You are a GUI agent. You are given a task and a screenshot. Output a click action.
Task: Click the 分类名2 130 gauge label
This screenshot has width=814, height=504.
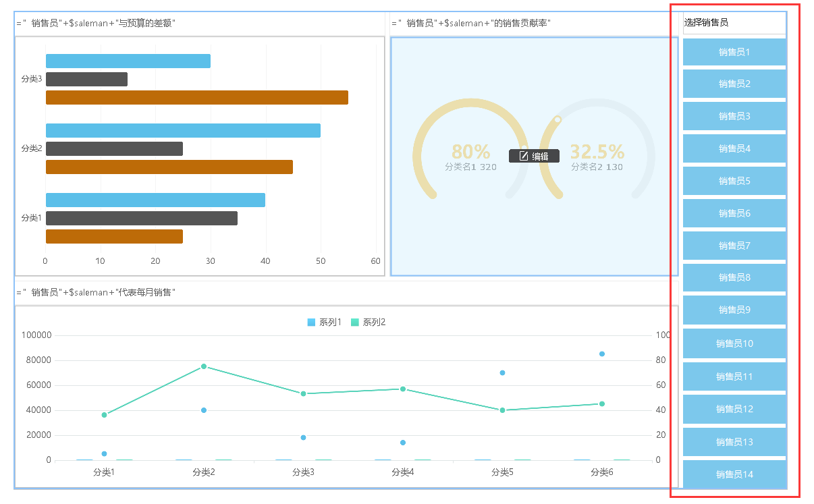click(x=597, y=167)
